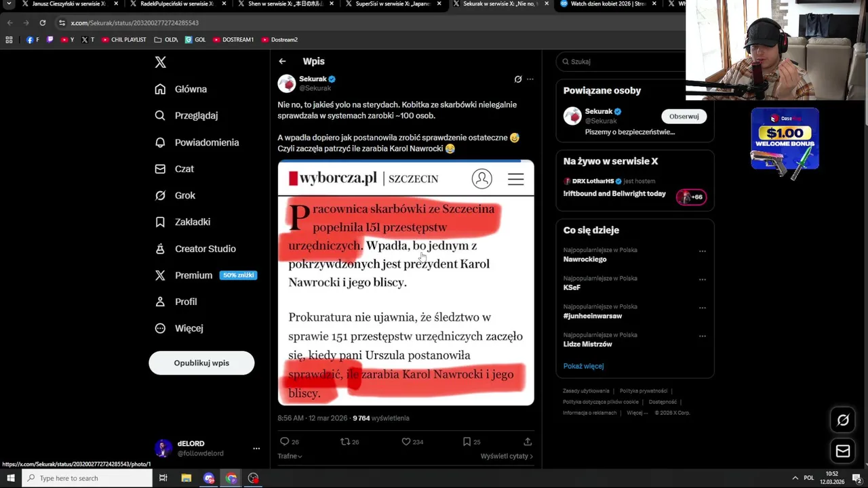Click +66 listeners badge
Image resolution: width=868 pixels, height=488 pixels.
pos(691,197)
